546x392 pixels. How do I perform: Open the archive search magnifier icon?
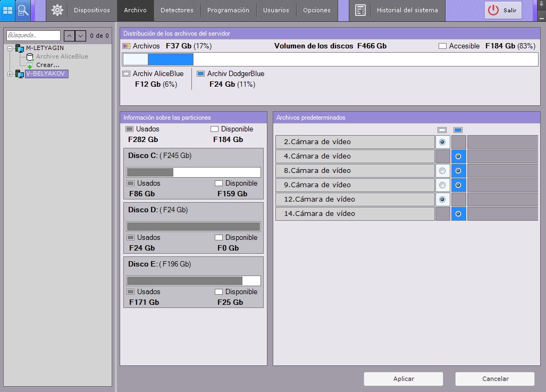pyautogui.click(x=23, y=10)
